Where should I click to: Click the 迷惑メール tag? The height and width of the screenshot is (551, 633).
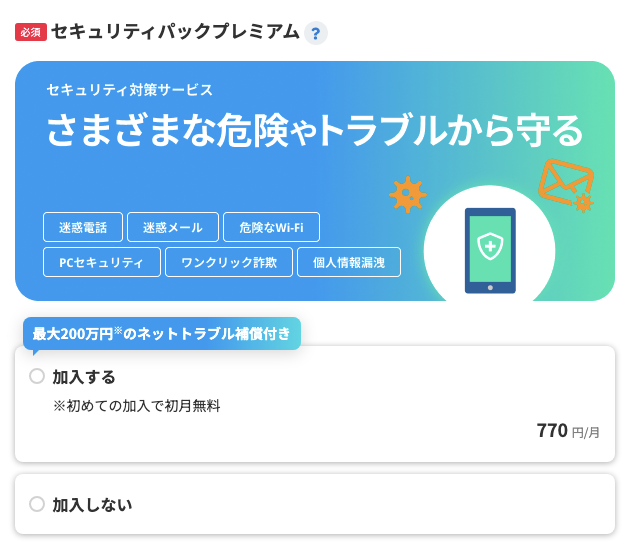pos(173,227)
